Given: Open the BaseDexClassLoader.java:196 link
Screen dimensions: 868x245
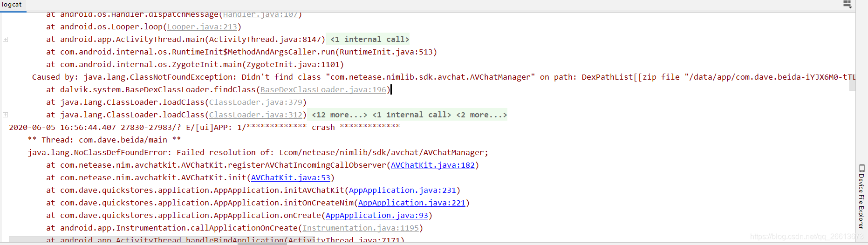Looking at the screenshot, I should pyautogui.click(x=323, y=90).
